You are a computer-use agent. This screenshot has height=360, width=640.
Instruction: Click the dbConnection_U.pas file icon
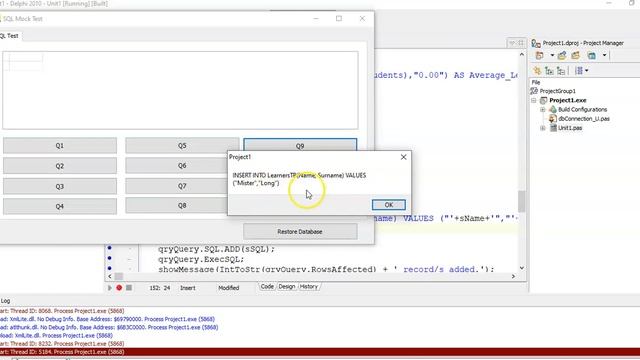pos(553,119)
